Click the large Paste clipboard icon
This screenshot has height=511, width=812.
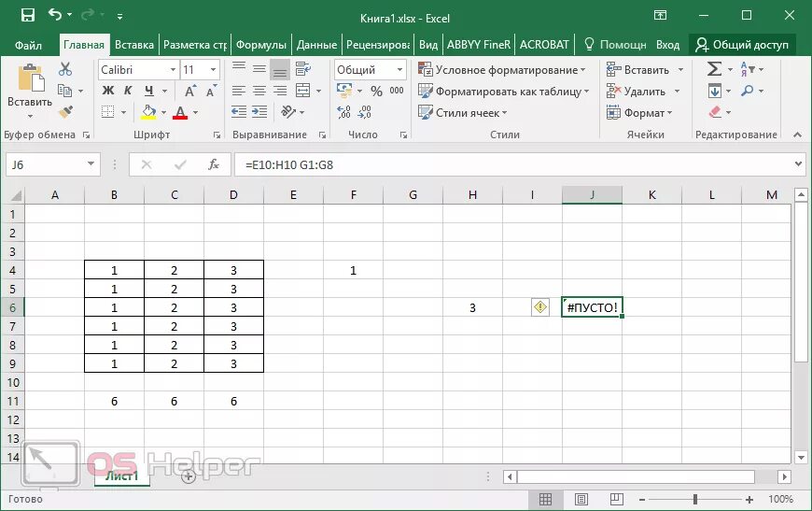click(30, 78)
